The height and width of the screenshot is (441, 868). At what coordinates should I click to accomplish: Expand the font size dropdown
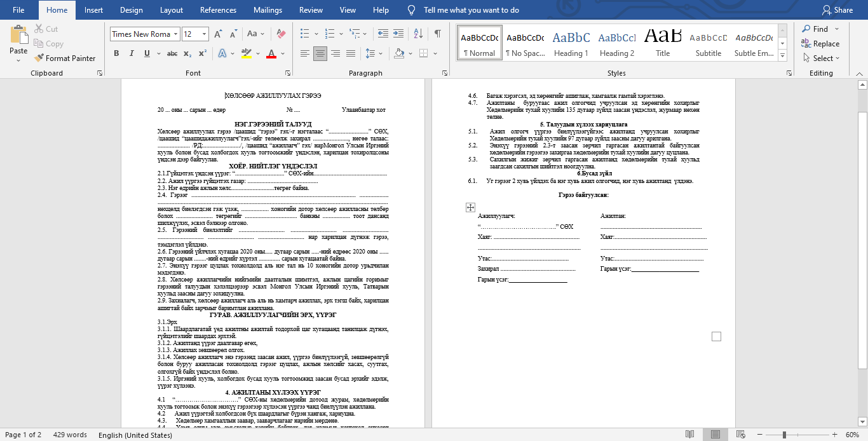point(204,34)
